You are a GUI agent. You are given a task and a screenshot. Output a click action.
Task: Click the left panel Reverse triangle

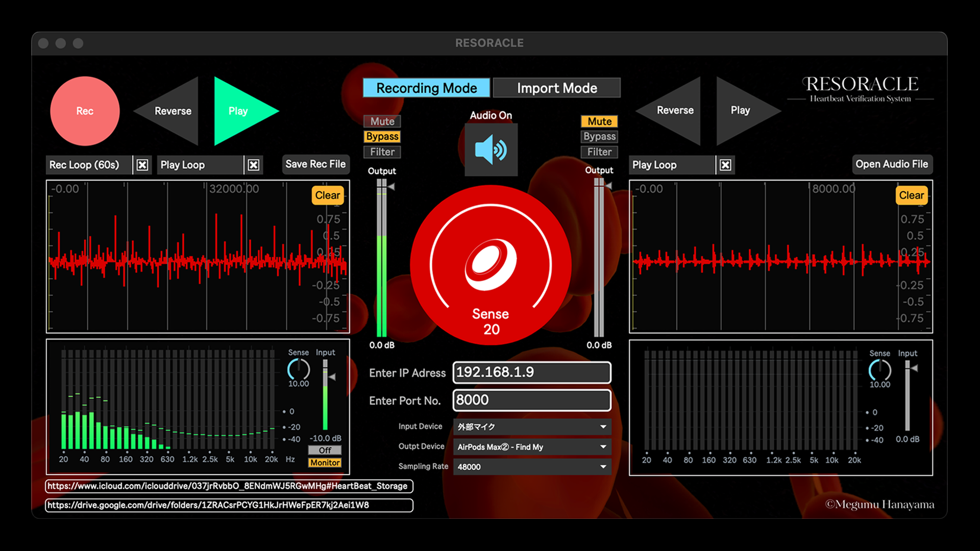tap(173, 111)
